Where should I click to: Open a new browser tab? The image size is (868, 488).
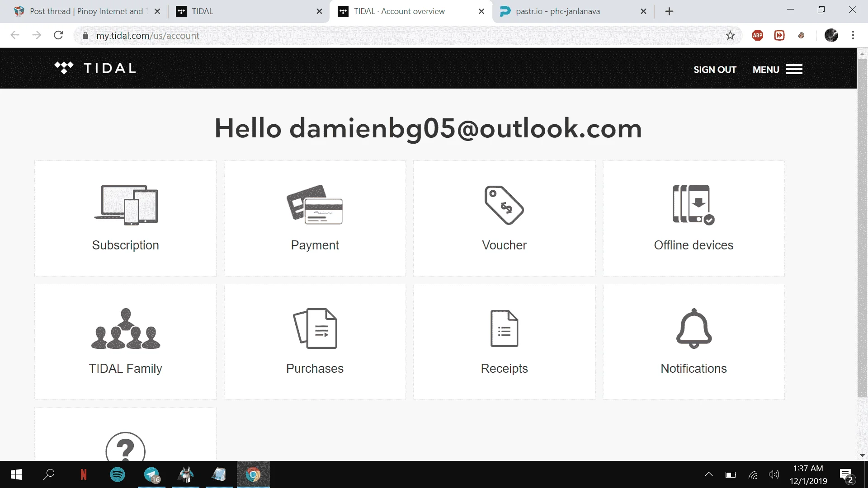tap(670, 11)
